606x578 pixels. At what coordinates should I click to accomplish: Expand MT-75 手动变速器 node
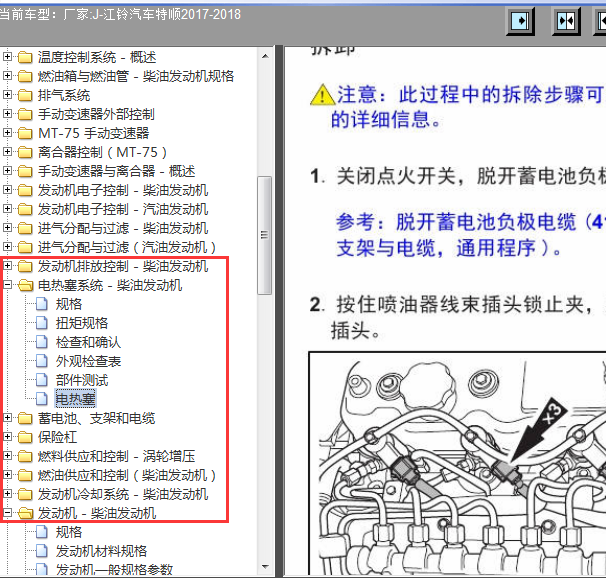[x=7, y=133]
